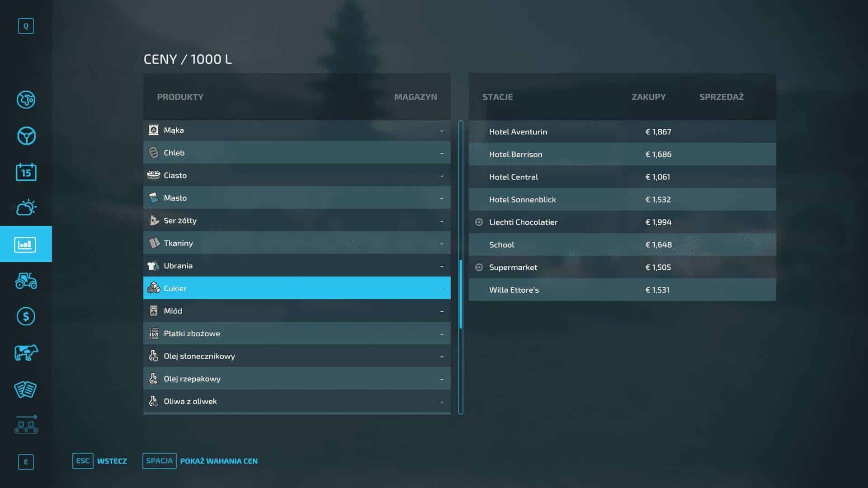Open the finances dollar icon page
Screen dimensions: 868x488
26,316
